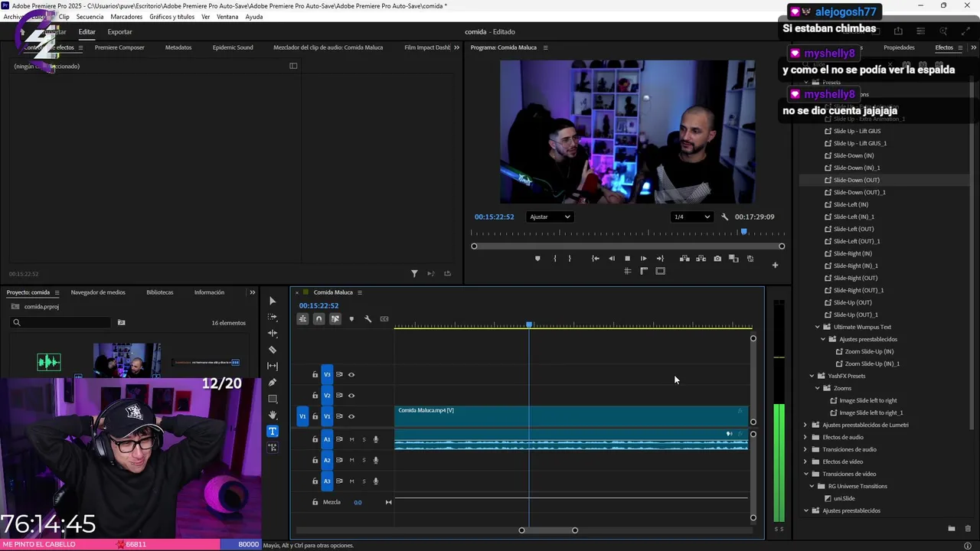
Task: Select the Ripple Edit tool
Action: point(273,333)
